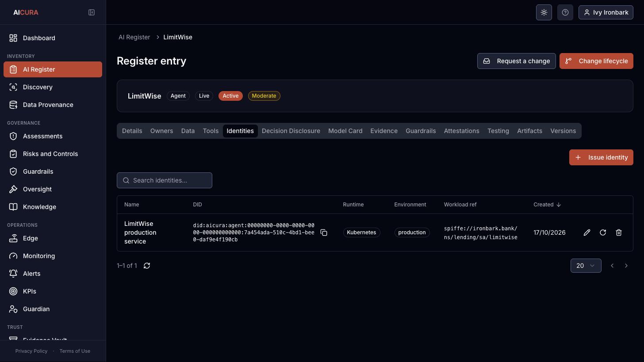Sort by Name column header

click(x=131, y=205)
